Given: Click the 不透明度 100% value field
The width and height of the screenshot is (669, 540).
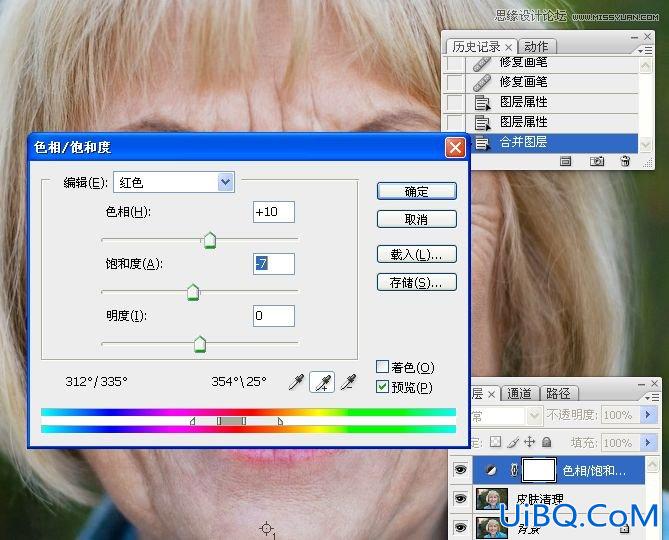Looking at the screenshot, I should point(621,415).
